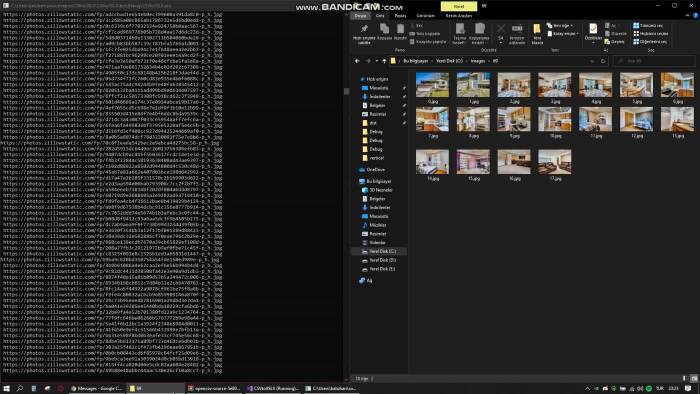The image size is (700, 394).
Task: Click the highlighted Yönet (Manage) tab
Action: pos(458,6)
